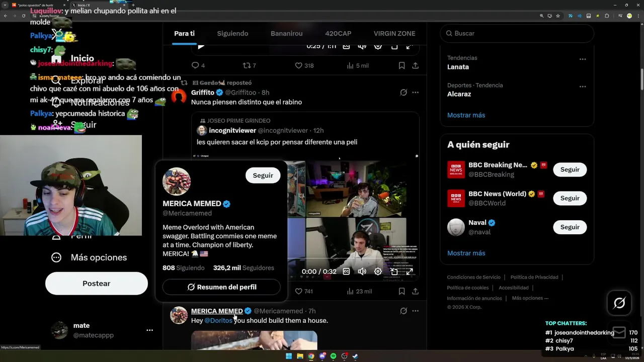Switch to Siguiendo tab
644x362 pixels.
coord(232,33)
